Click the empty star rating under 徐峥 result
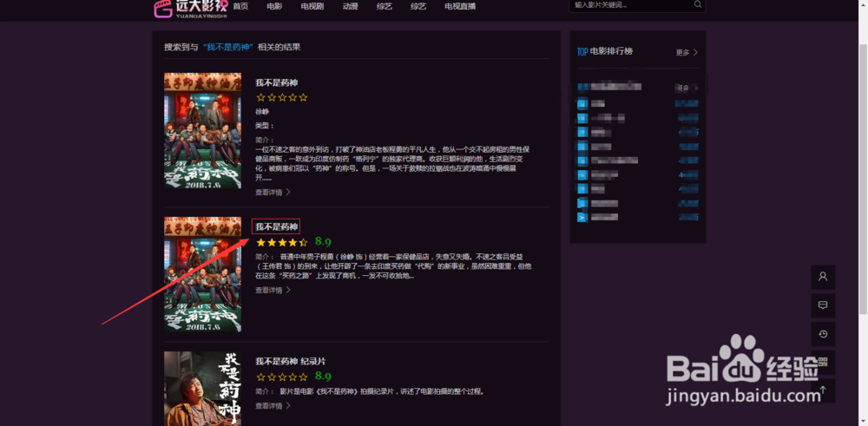 tap(282, 97)
